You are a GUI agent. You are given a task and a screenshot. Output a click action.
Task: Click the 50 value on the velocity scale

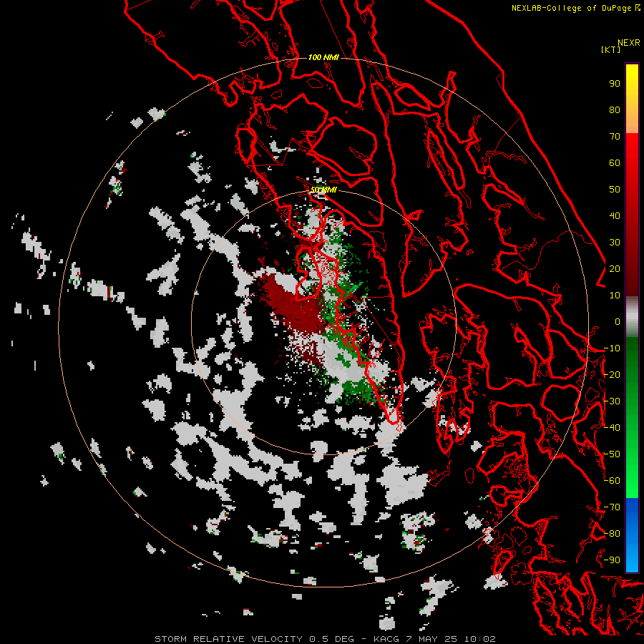coord(615,190)
